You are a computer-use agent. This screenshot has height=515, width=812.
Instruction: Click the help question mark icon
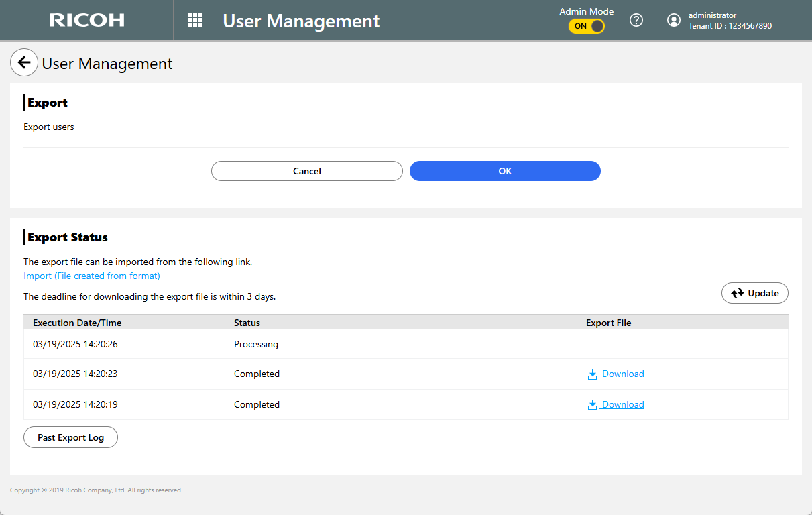(x=636, y=20)
